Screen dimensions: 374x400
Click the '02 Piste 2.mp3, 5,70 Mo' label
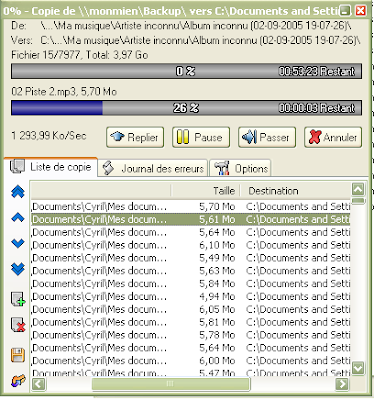(x=64, y=91)
